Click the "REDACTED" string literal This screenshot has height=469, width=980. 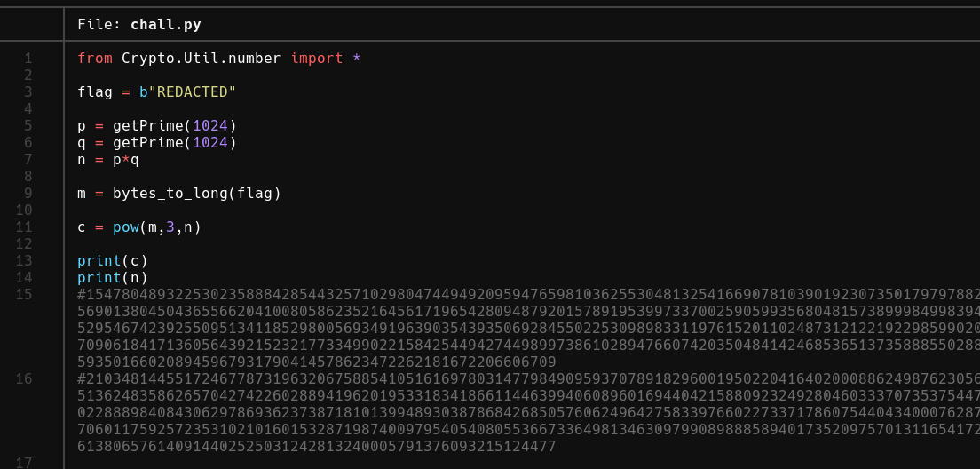point(192,91)
